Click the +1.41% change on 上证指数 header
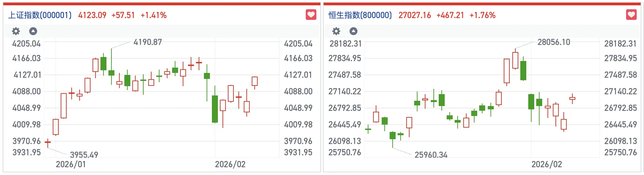This screenshot has width=644, height=175. tap(154, 15)
